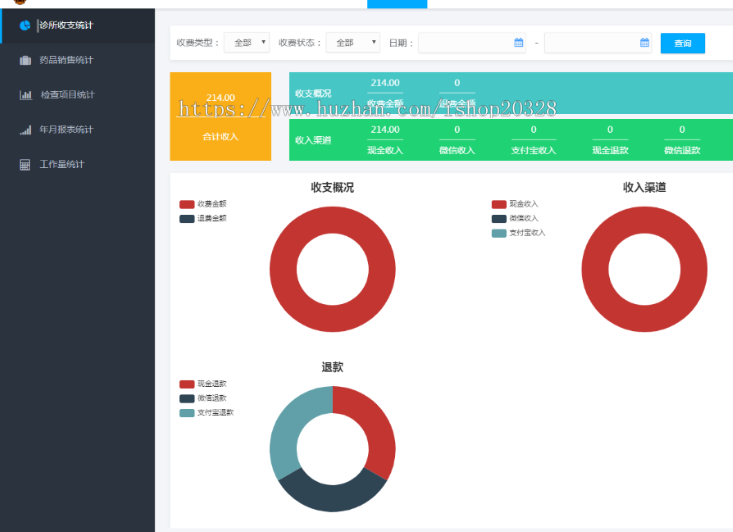Open the start date calendar icon
Image resolution: width=733 pixels, height=532 pixels.
click(518, 43)
